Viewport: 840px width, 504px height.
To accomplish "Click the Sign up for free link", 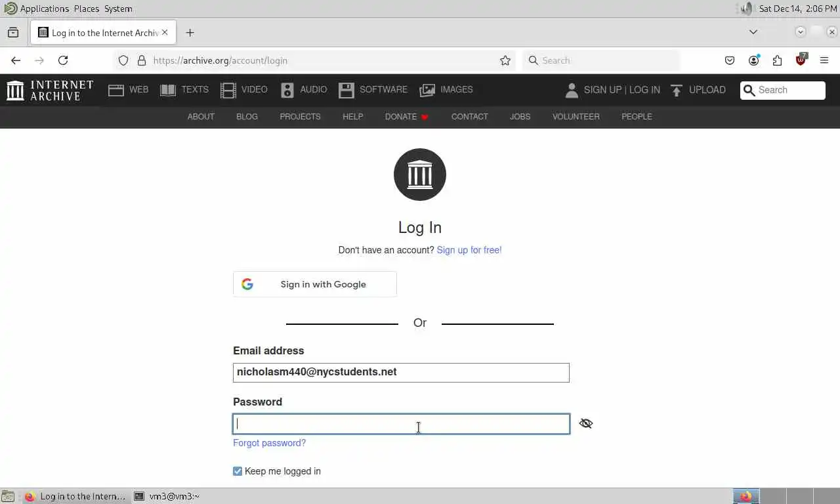I will 469,250.
